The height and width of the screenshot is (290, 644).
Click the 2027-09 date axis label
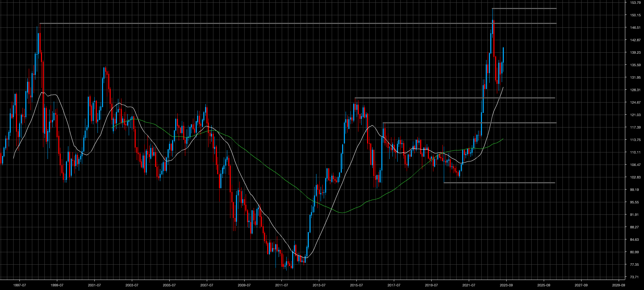[581, 285]
